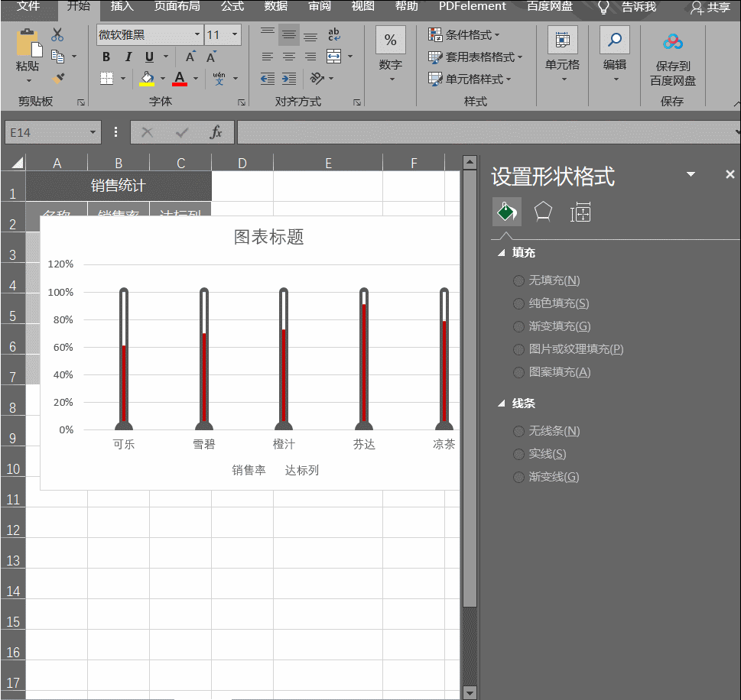Viewport: 741px width, 700px height.
Task: Click the Paste clipboard icon
Action: click(x=28, y=43)
